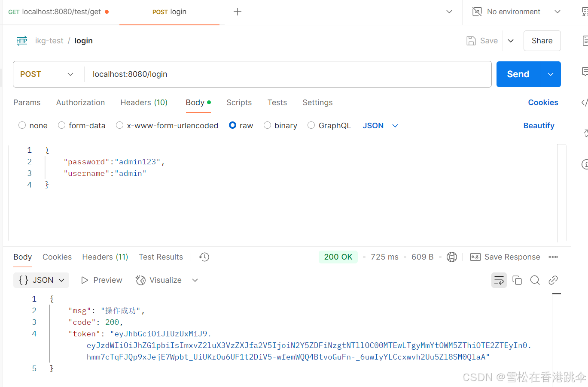Search the response body icon

(x=535, y=280)
